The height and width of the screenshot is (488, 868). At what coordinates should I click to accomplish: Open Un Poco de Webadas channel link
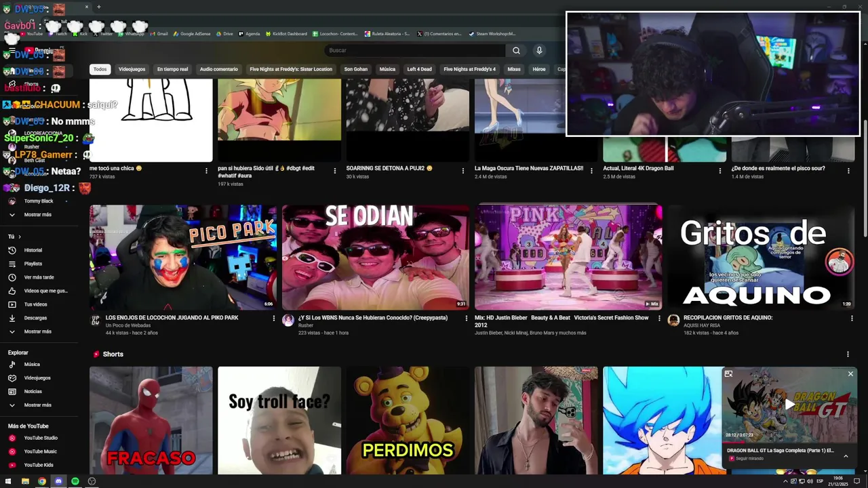point(128,325)
